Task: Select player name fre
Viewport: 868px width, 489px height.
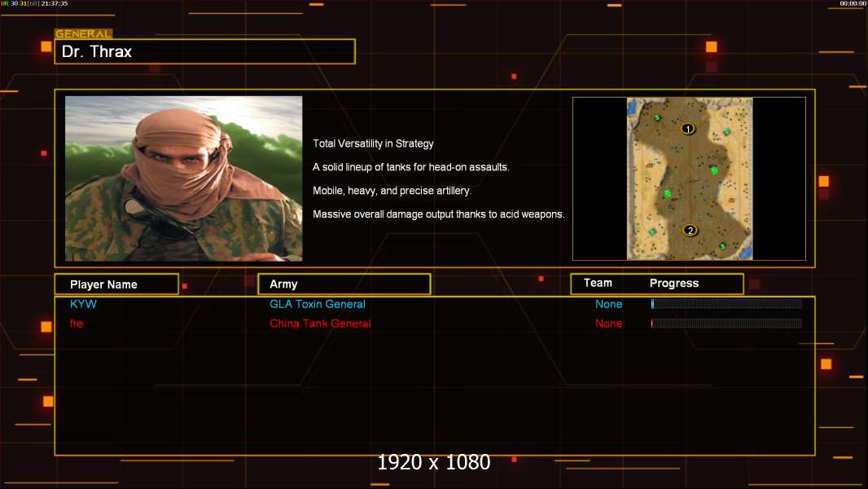Action: point(77,324)
